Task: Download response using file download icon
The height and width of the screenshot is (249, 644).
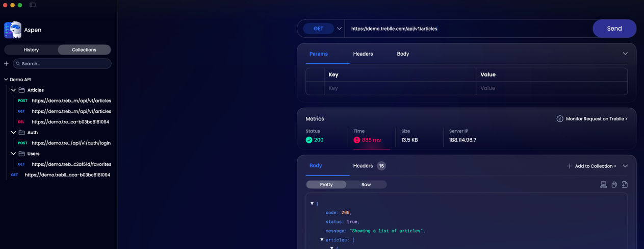Action: point(625,185)
